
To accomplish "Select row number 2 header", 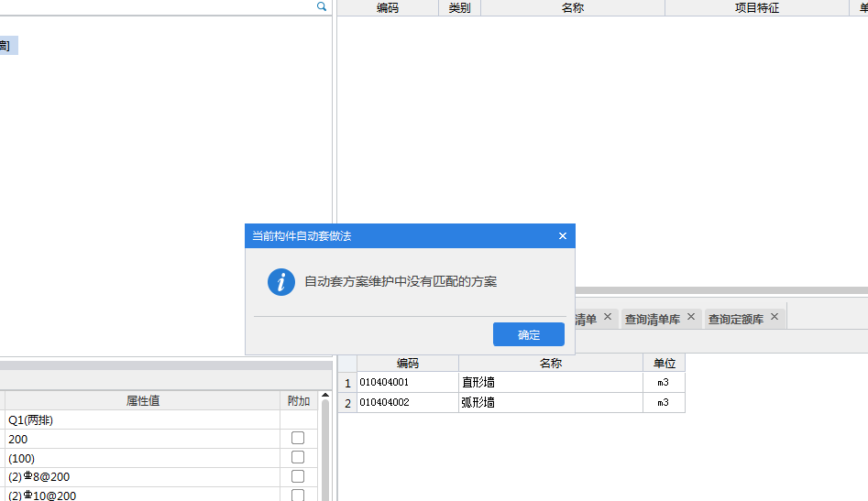I will [347, 403].
